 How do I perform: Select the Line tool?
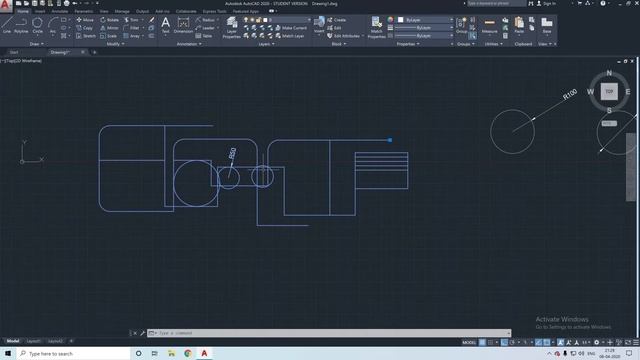(x=7, y=25)
